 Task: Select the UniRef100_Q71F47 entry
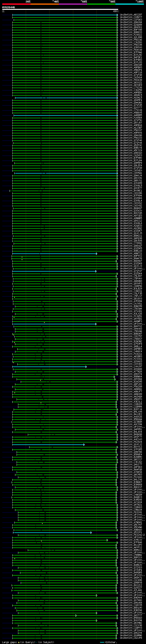[x=131, y=271]
